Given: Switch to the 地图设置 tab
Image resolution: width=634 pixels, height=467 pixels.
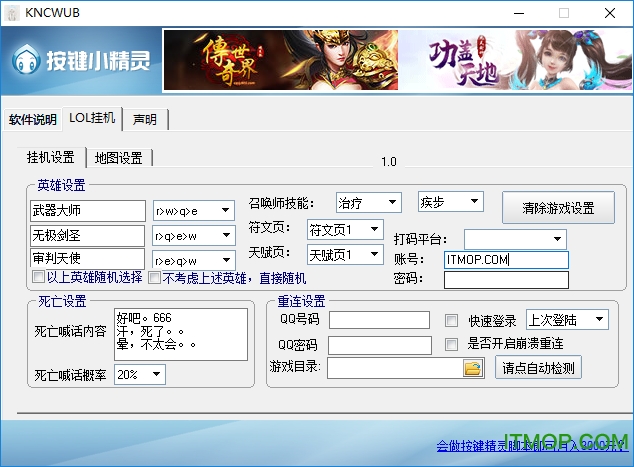Looking at the screenshot, I should point(118,158).
